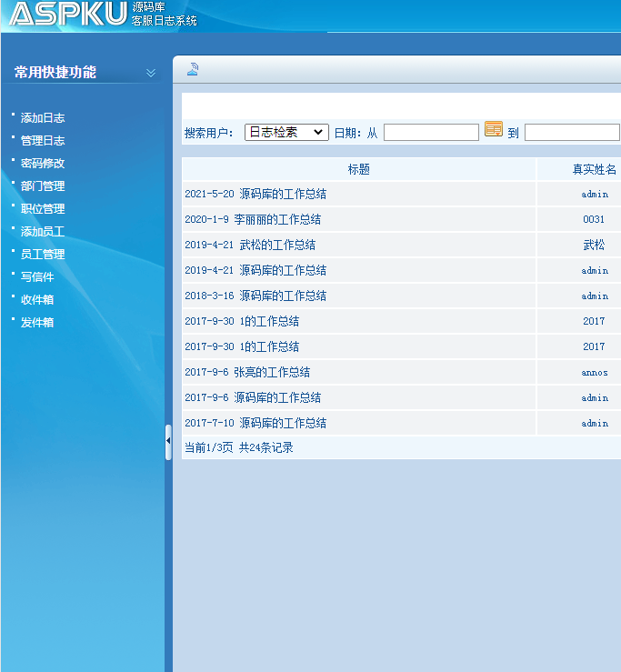
Task: Open log 2017-7-10 源码库的工作总结
Action: 255,423
